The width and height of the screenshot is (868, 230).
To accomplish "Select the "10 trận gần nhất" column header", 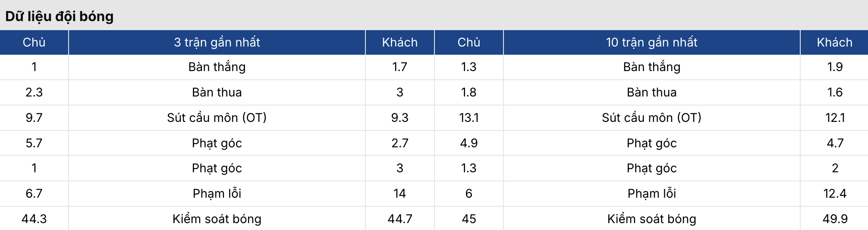I will tap(651, 42).
